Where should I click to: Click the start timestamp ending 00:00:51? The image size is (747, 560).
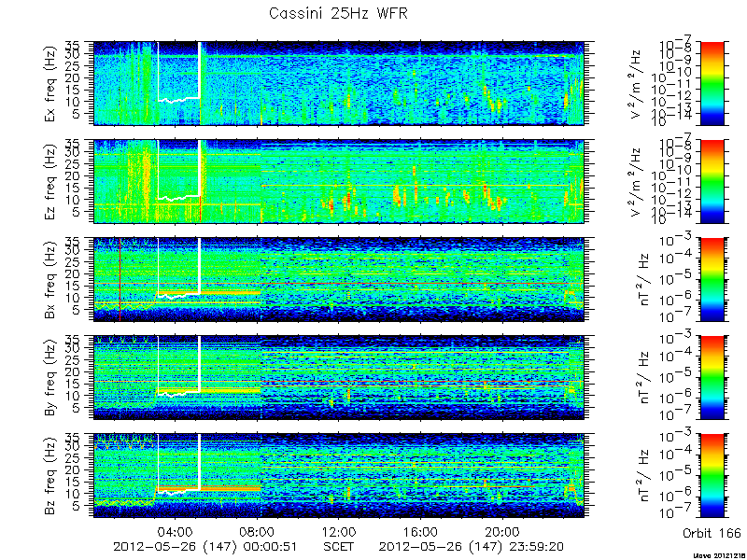coord(205,547)
